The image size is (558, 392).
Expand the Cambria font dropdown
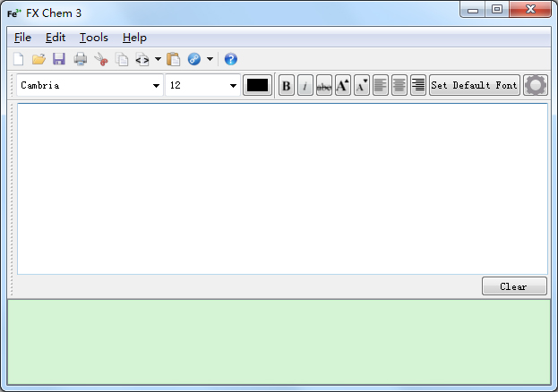[x=156, y=86]
